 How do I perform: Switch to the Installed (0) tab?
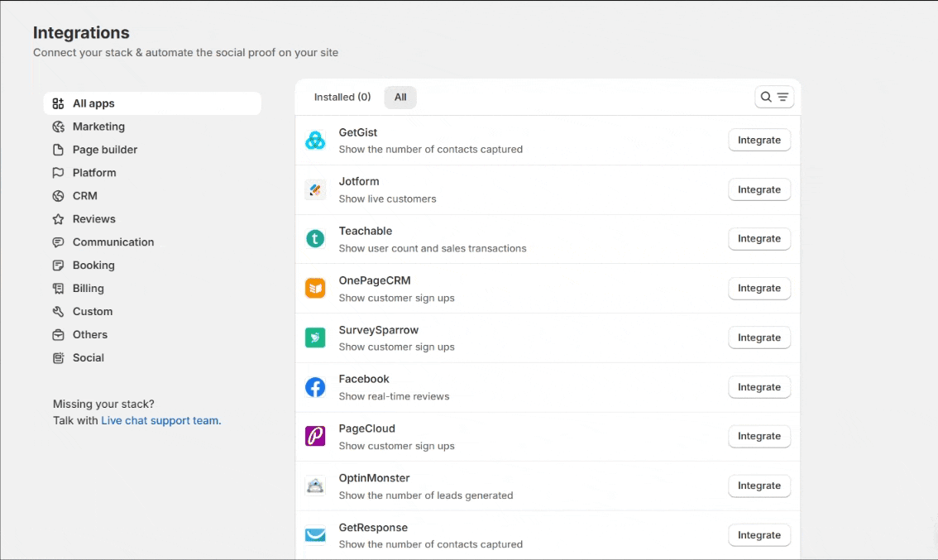click(x=342, y=98)
